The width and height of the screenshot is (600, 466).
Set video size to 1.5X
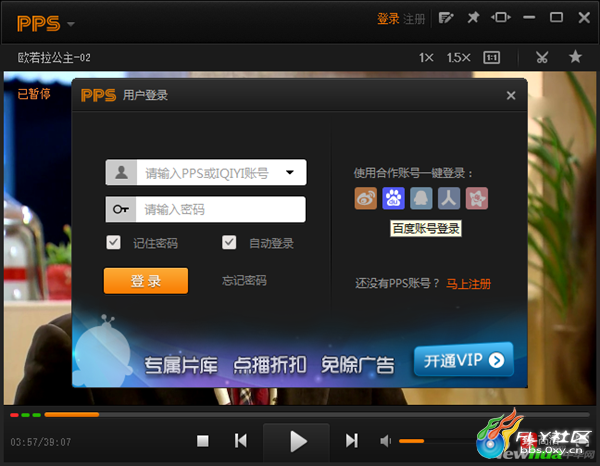pos(458,58)
